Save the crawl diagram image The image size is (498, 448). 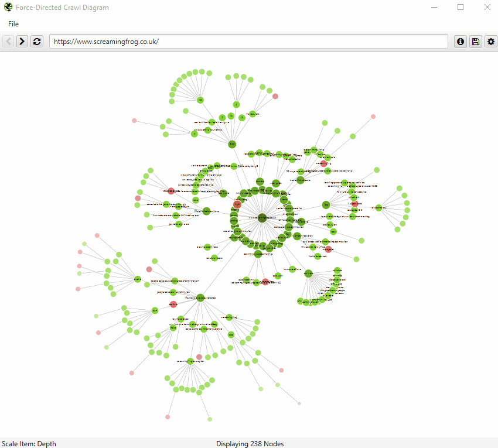[476, 41]
